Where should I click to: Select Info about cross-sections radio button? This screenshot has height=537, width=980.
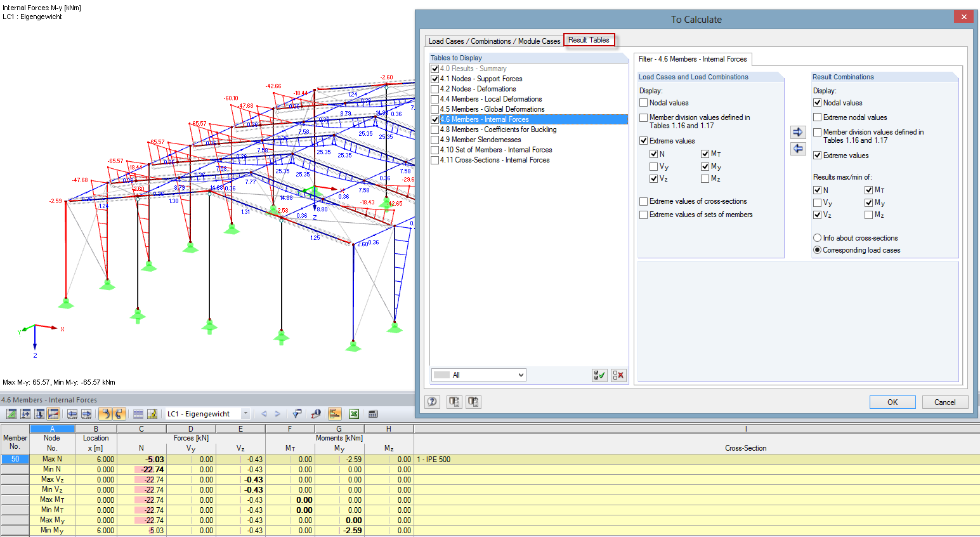tap(818, 238)
